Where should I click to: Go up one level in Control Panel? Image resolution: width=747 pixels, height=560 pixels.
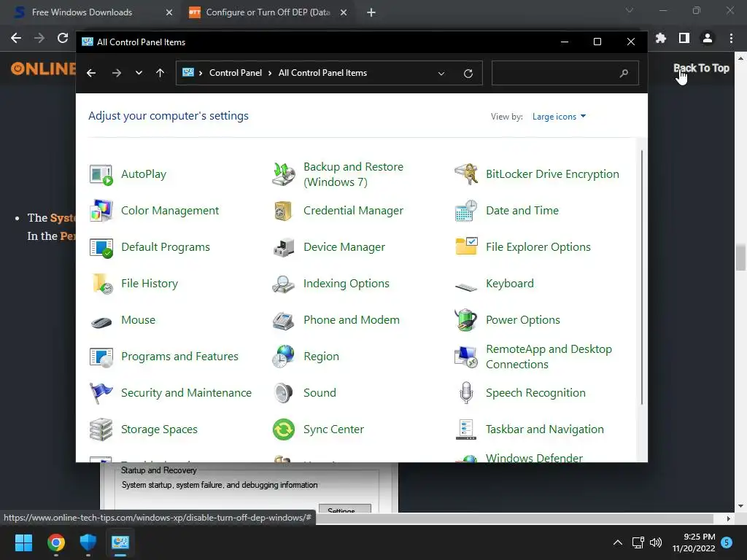160,73
